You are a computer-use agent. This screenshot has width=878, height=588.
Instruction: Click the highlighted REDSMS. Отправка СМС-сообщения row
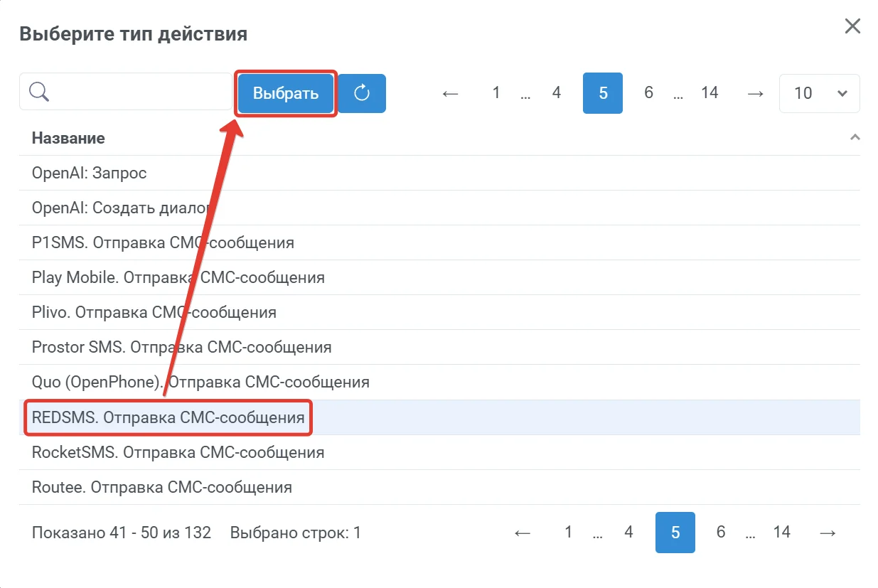tap(439, 417)
